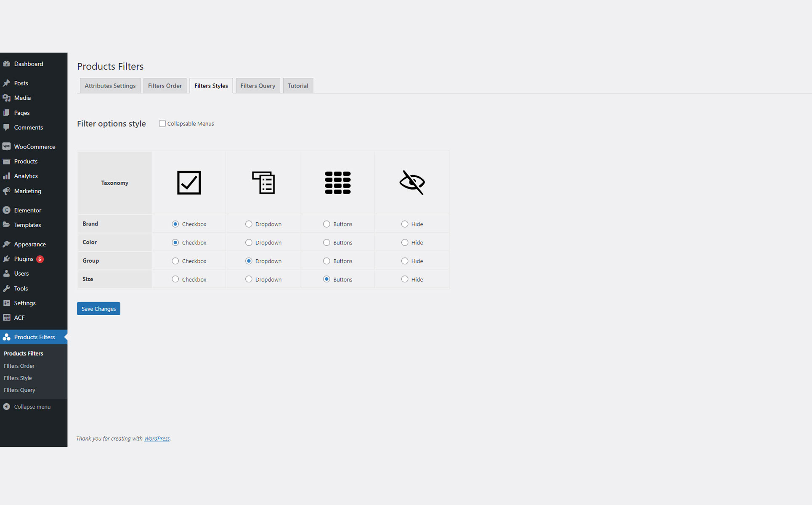Viewport: 812px width, 505px height.
Task: Click the dropdown list style icon
Action: (263, 183)
